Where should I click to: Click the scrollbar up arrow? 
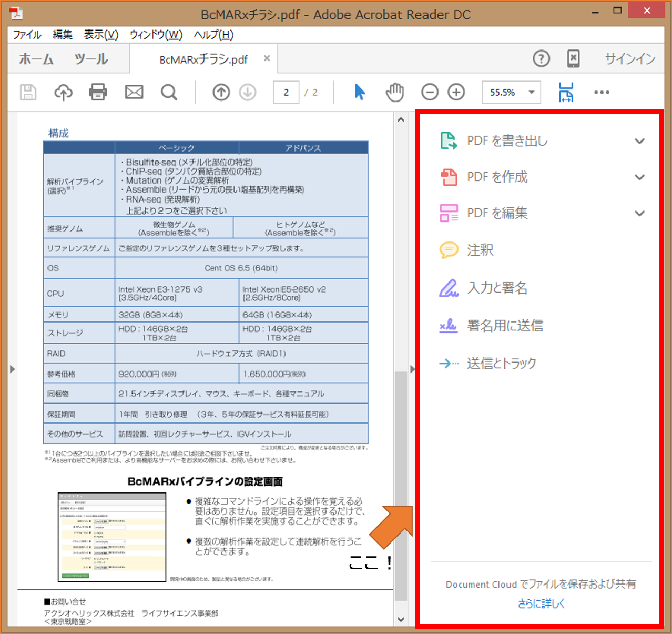click(401, 119)
